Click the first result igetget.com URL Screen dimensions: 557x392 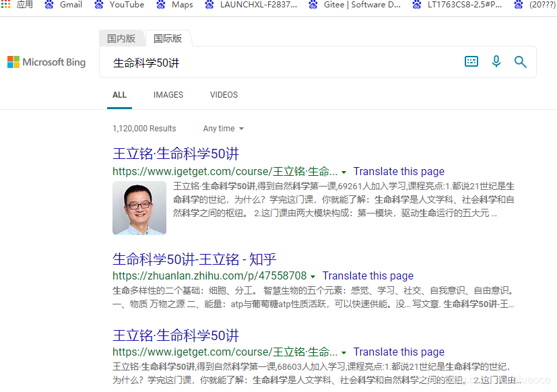pos(225,172)
